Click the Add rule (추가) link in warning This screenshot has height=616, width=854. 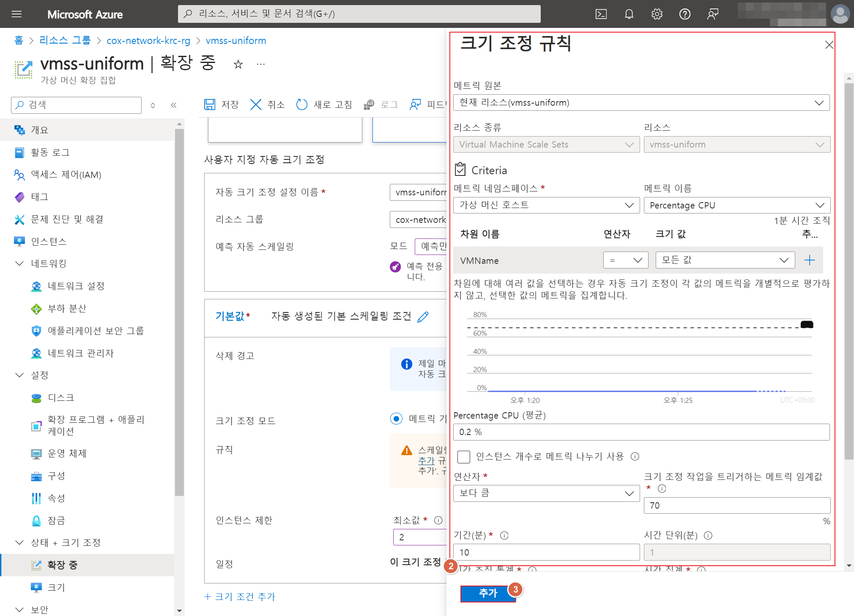(426, 460)
